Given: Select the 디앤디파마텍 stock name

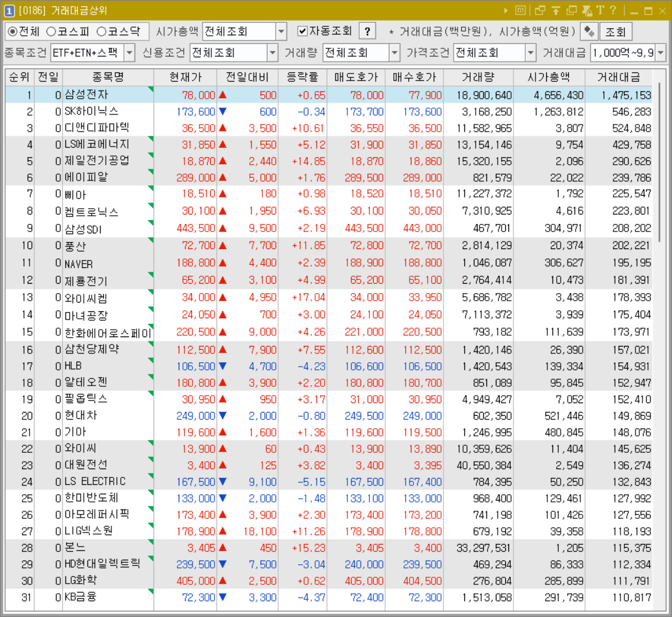Looking at the screenshot, I should coord(96,128).
